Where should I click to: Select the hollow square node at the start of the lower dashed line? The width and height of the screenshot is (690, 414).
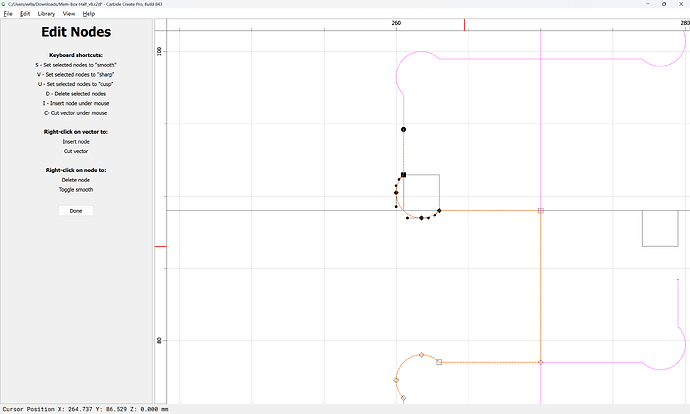coord(439,362)
